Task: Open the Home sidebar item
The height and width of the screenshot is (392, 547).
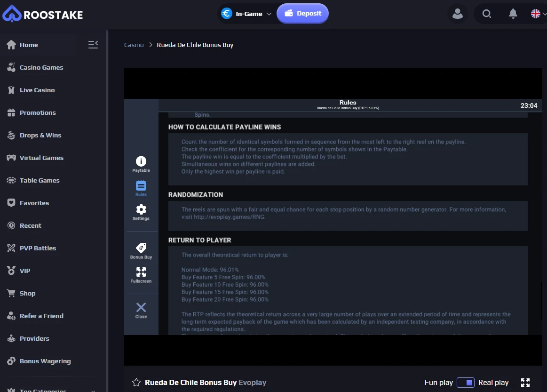Action: click(x=29, y=45)
